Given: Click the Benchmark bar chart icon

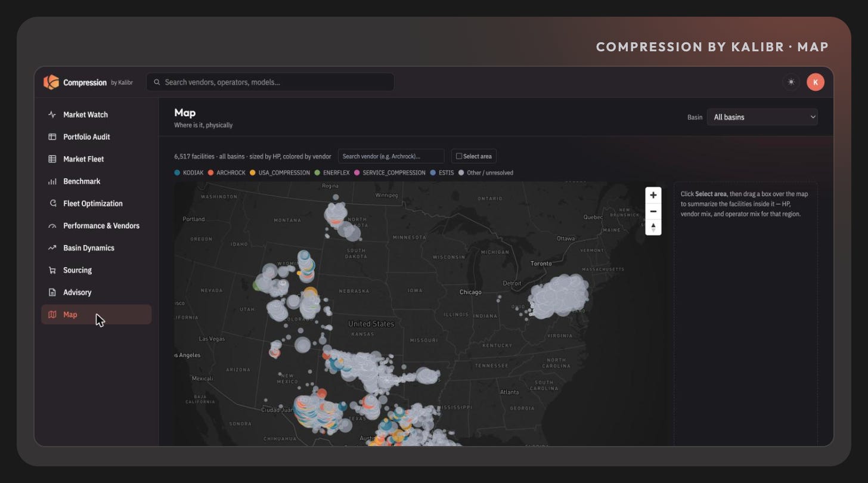Looking at the screenshot, I should (x=52, y=181).
